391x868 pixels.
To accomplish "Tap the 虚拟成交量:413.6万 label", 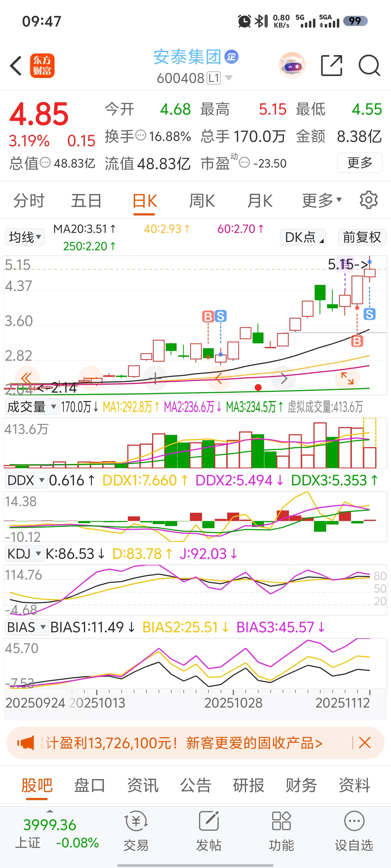I will (325, 407).
